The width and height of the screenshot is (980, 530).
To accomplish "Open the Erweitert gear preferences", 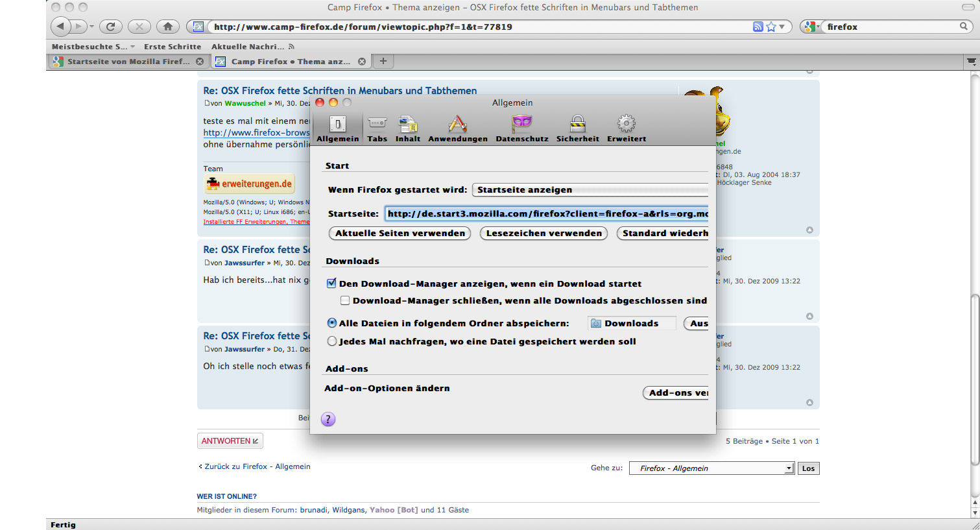I will pyautogui.click(x=626, y=128).
